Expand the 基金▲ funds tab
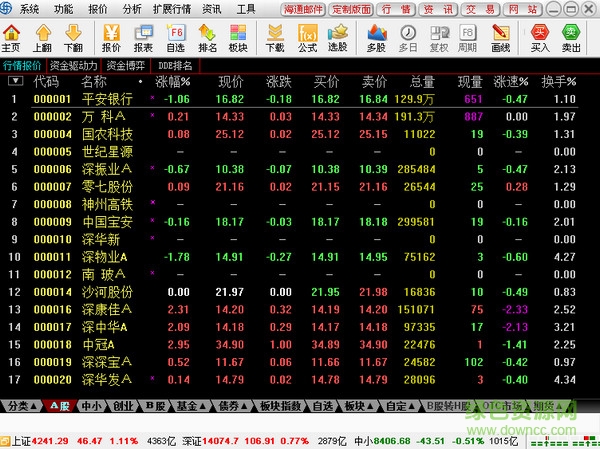The width and height of the screenshot is (600, 449). click(191, 406)
